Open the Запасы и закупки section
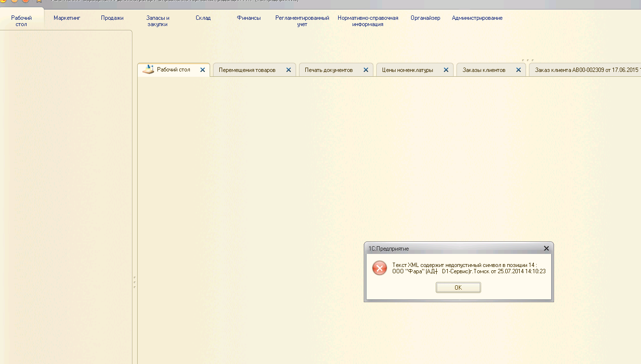 tap(157, 21)
